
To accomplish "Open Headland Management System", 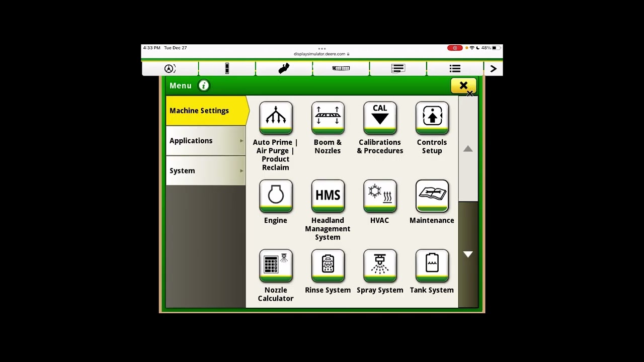I will pyautogui.click(x=328, y=196).
